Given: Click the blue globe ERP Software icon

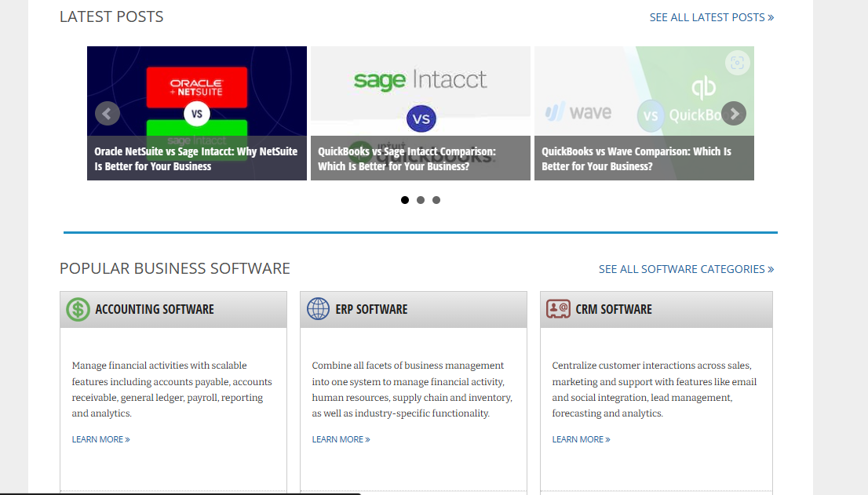Looking at the screenshot, I should tap(319, 308).
